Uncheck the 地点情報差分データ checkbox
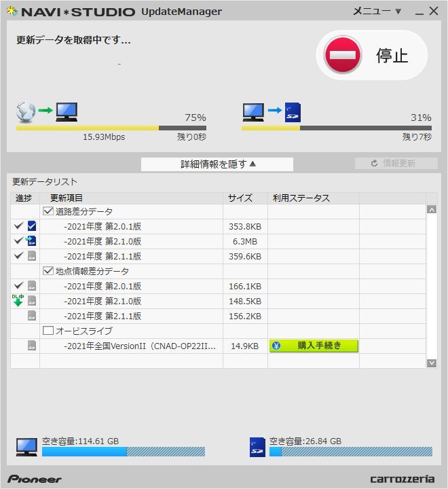 (x=48, y=271)
